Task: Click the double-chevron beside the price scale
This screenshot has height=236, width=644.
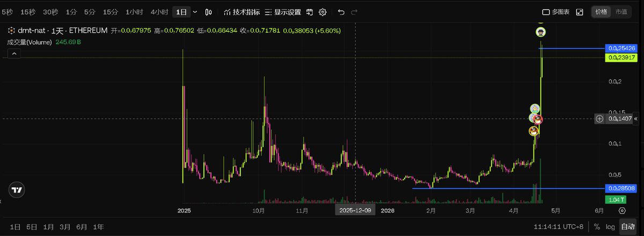Action: (x=635, y=119)
